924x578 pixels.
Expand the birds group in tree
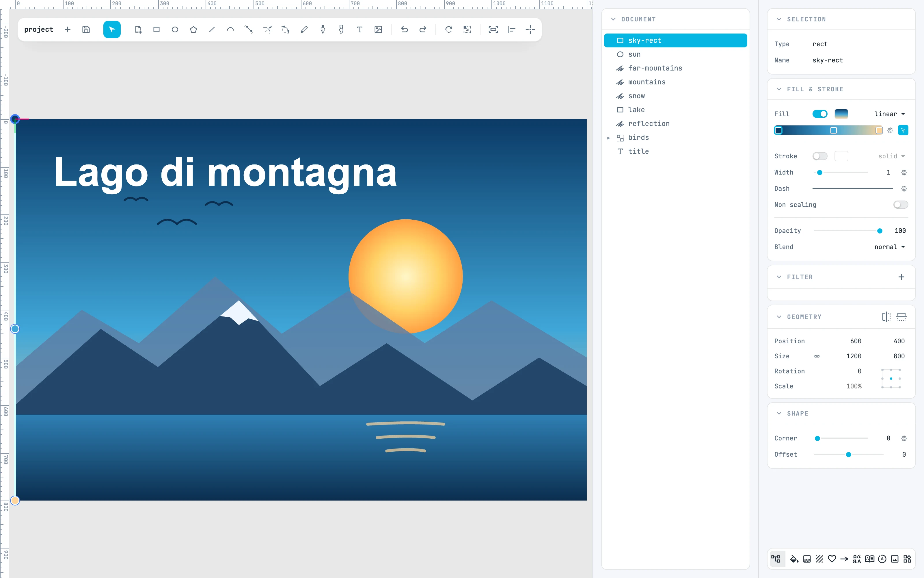click(x=609, y=138)
